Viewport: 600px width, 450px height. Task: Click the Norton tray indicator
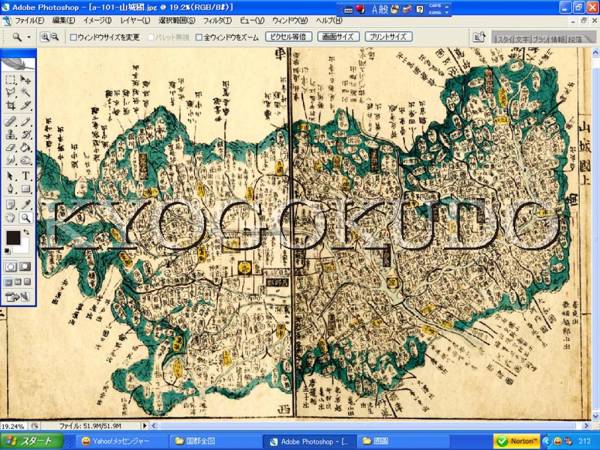coord(517,442)
